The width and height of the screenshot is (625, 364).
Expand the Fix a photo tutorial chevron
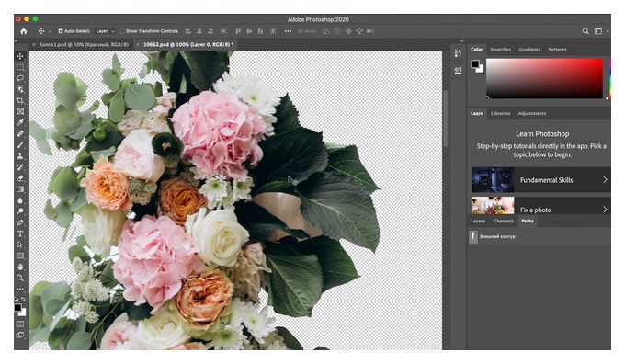tap(605, 210)
